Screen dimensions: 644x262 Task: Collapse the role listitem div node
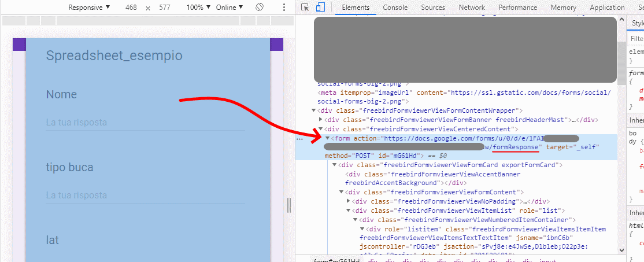(x=362, y=228)
